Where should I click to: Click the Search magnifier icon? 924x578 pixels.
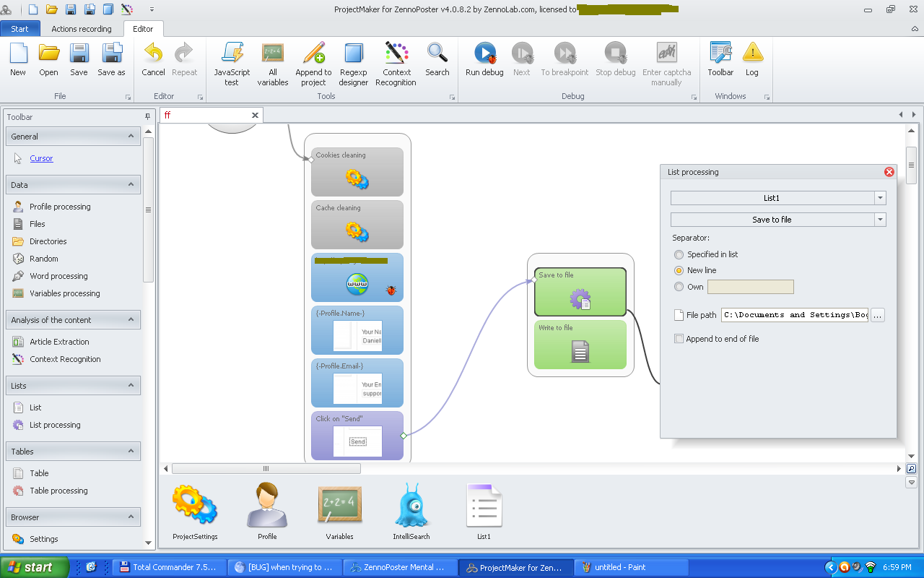tap(437, 53)
